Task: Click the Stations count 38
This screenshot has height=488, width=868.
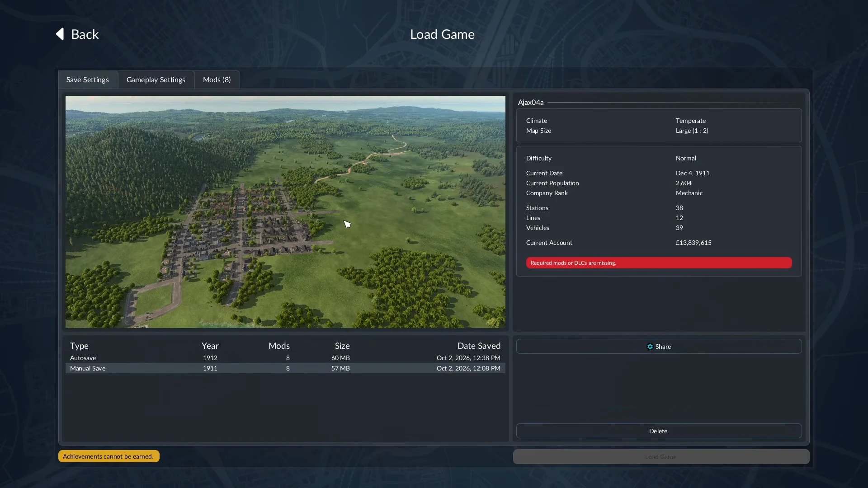Action: point(679,208)
